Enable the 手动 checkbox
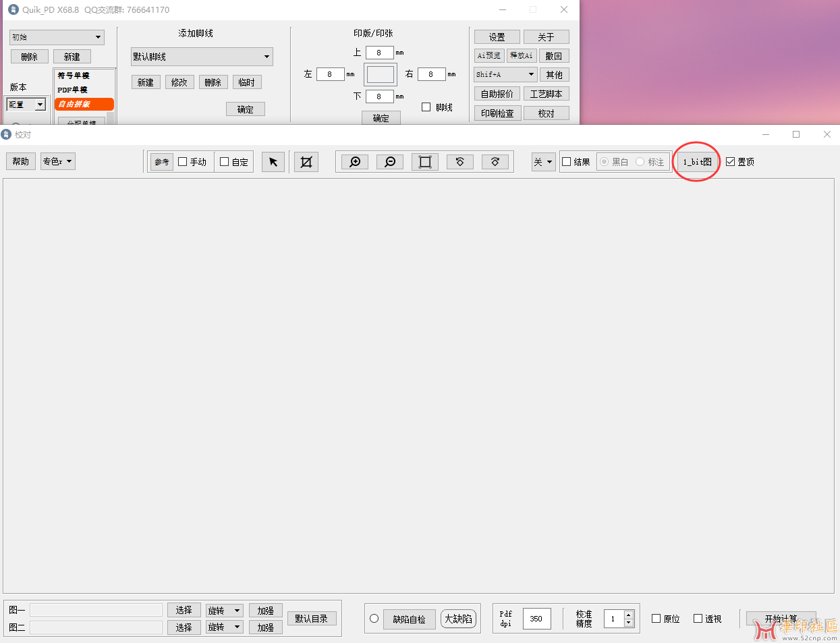The height and width of the screenshot is (643, 840). click(183, 162)
